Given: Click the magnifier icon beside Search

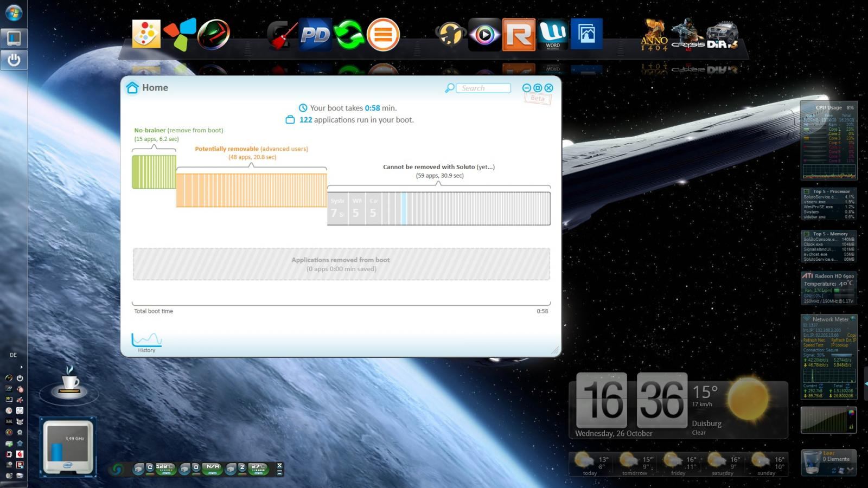Looking at the screenshot, I should pyautogui.click(x=449, y=88).
